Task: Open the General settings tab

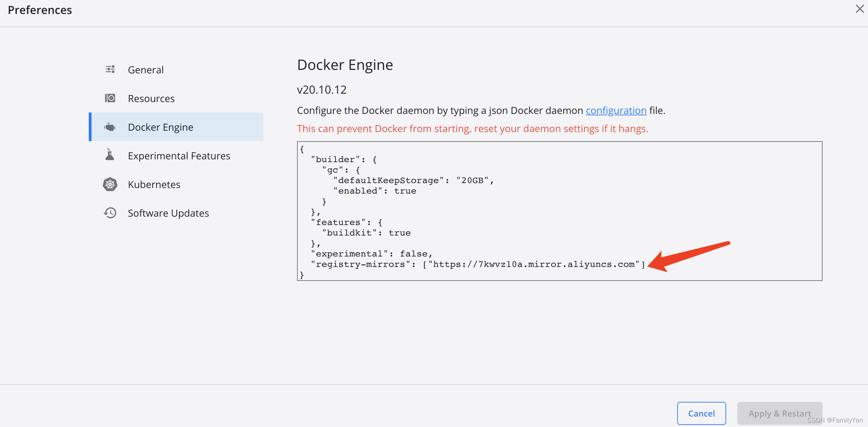Action: click(x=146, y=70)
